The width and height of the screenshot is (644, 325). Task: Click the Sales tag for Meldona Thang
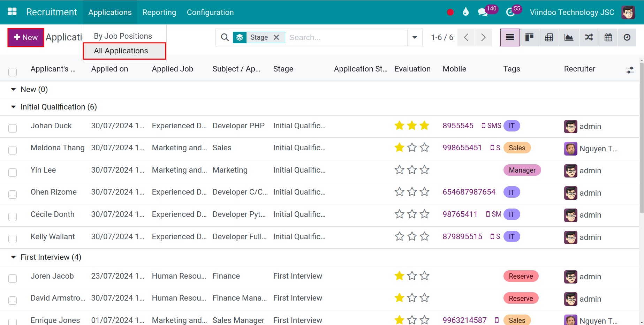point(517,148)
